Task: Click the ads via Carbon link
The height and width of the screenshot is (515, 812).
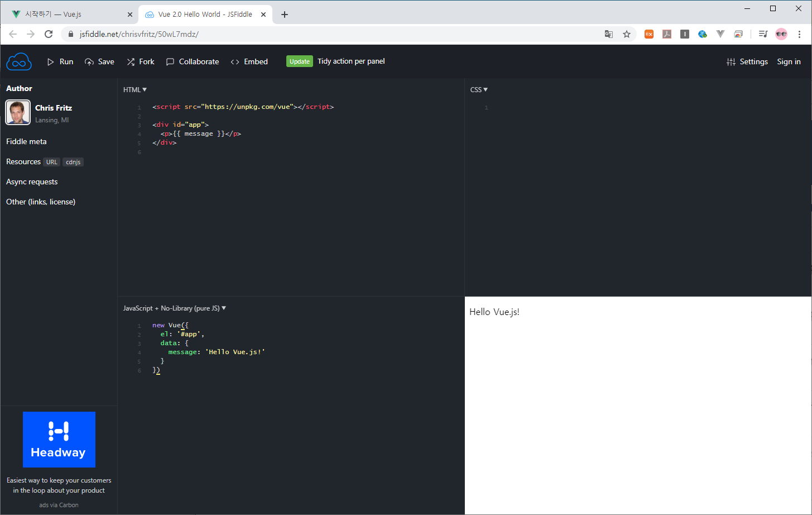Action: 59,505
